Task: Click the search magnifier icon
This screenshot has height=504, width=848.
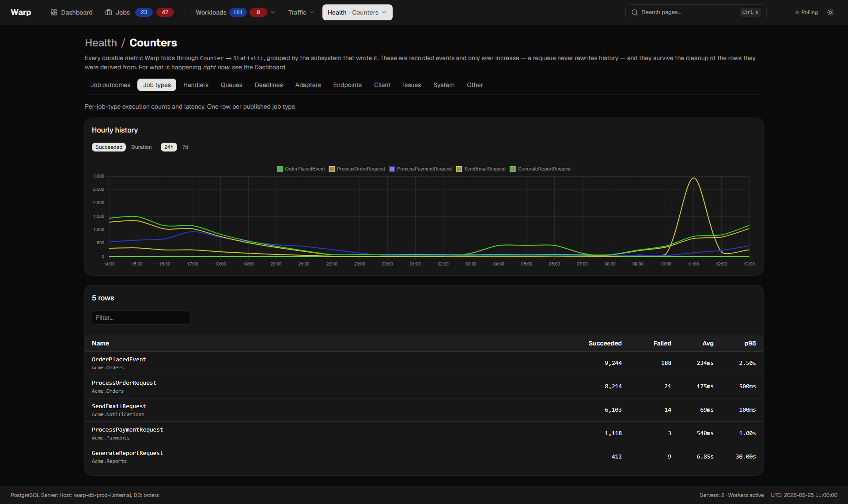Action: click(x=635, y=12)
